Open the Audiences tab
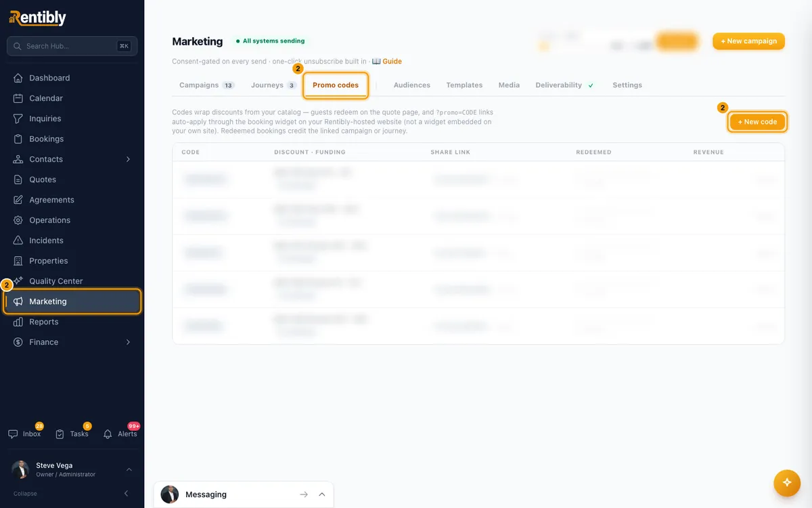The height and width of the screenshot is (508, 812). 412,85
